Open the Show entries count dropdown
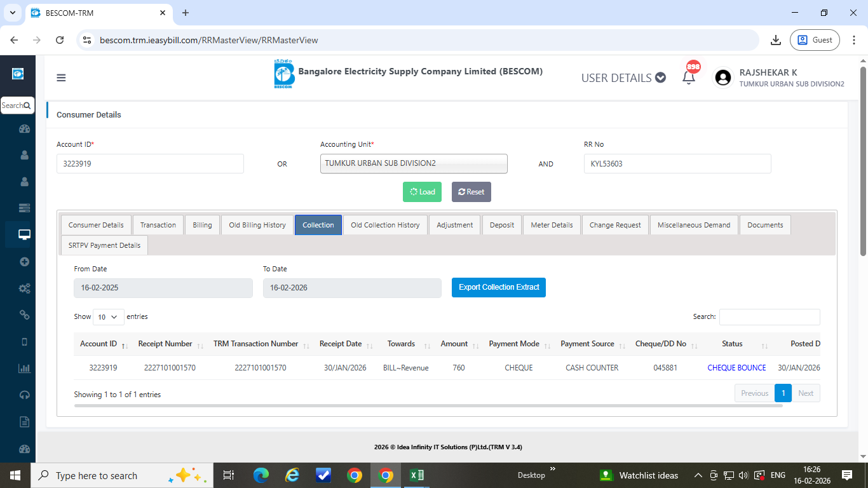Image resolution: width=868 pixels, height=488 pixels. click(108, 316)
